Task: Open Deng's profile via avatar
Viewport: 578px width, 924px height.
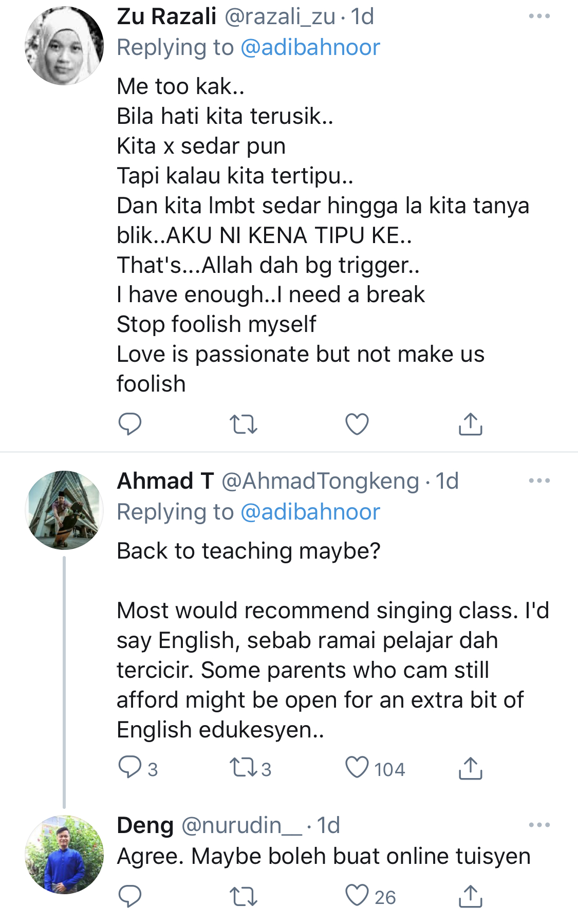Action: (64, 855)
